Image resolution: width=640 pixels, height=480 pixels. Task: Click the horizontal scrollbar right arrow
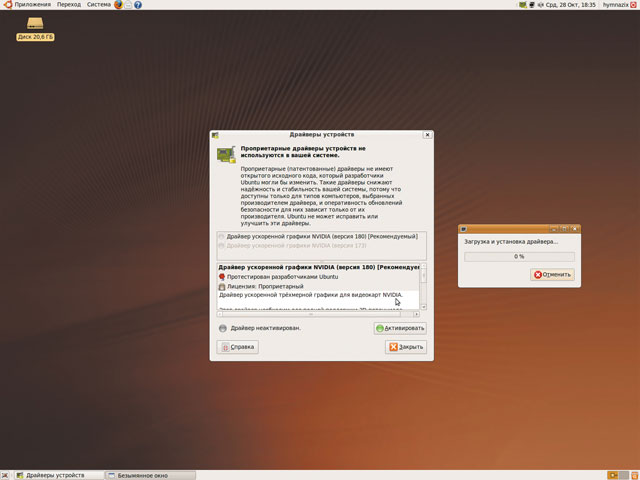(416, 314)
